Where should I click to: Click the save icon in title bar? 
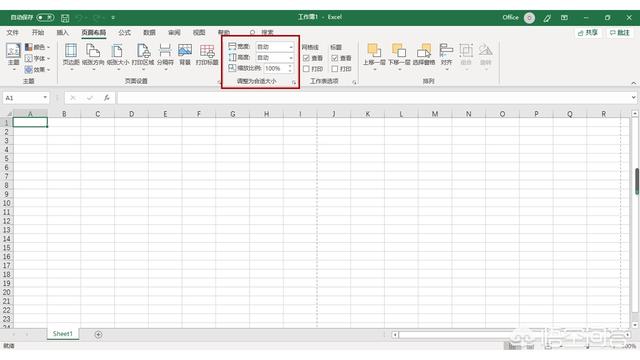(65, 18)
